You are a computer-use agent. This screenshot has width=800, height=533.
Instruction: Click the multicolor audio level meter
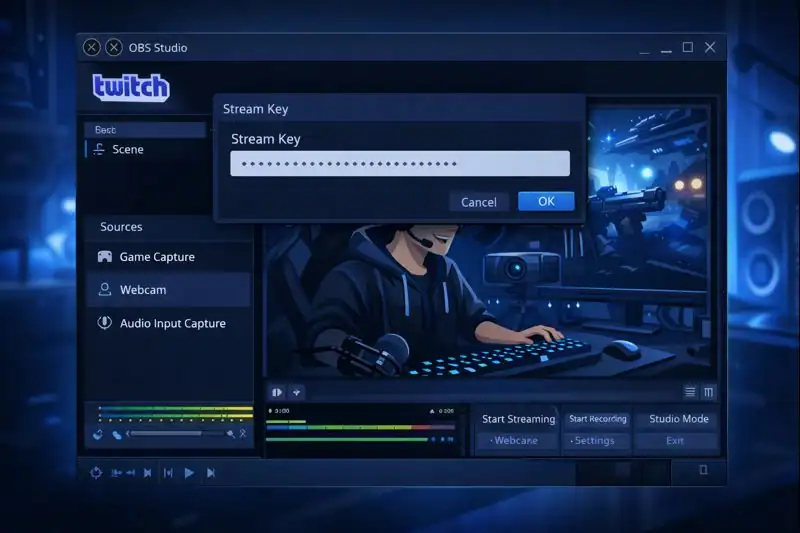pos(360,427)
